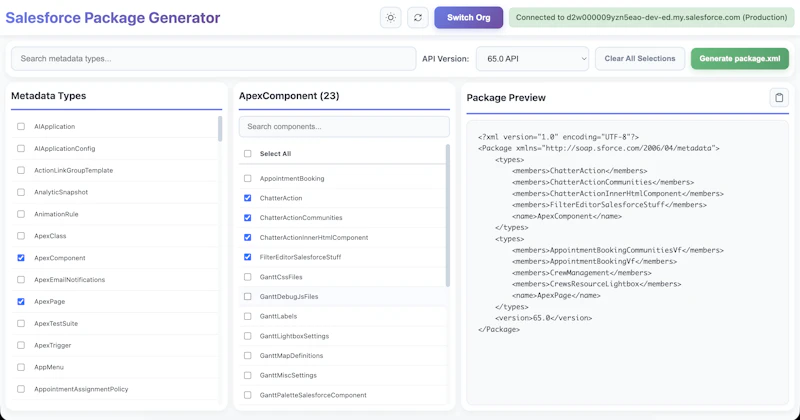Viewport: 800px width, 420px height.
Task: Check the ApexClass checkbox
Action: point(21,236)
